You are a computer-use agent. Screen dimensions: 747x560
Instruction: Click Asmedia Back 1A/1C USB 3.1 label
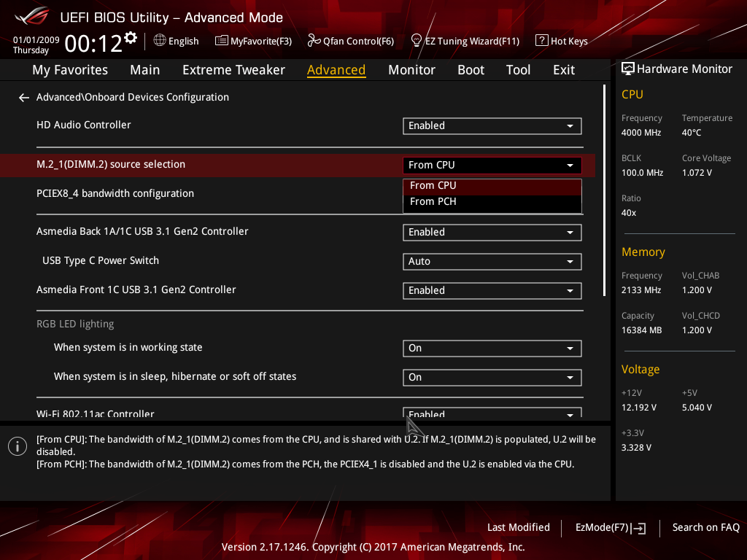[x=142, y=231]
